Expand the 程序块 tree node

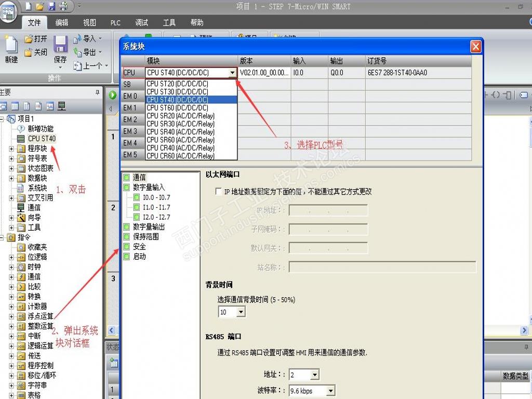pyautogui.click(x=11, y=149)
